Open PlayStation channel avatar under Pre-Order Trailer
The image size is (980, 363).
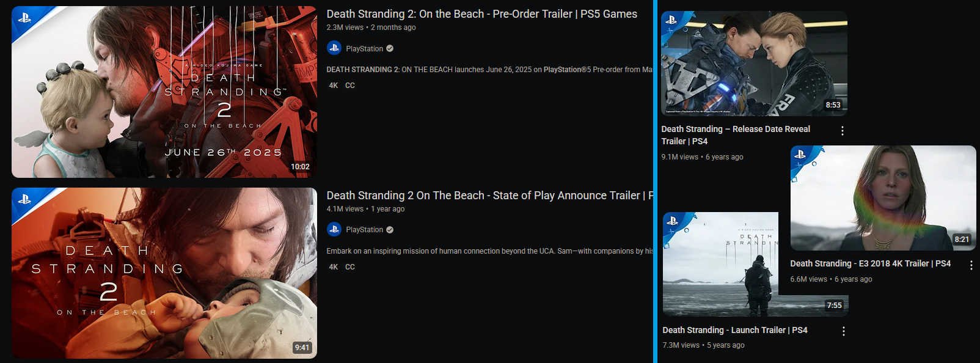click(334, 48)
